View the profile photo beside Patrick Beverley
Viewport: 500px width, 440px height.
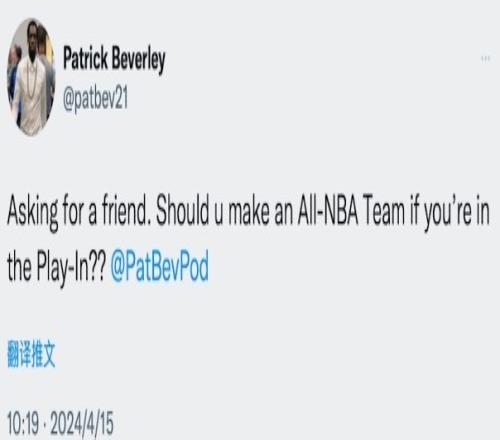pos(31,77)
